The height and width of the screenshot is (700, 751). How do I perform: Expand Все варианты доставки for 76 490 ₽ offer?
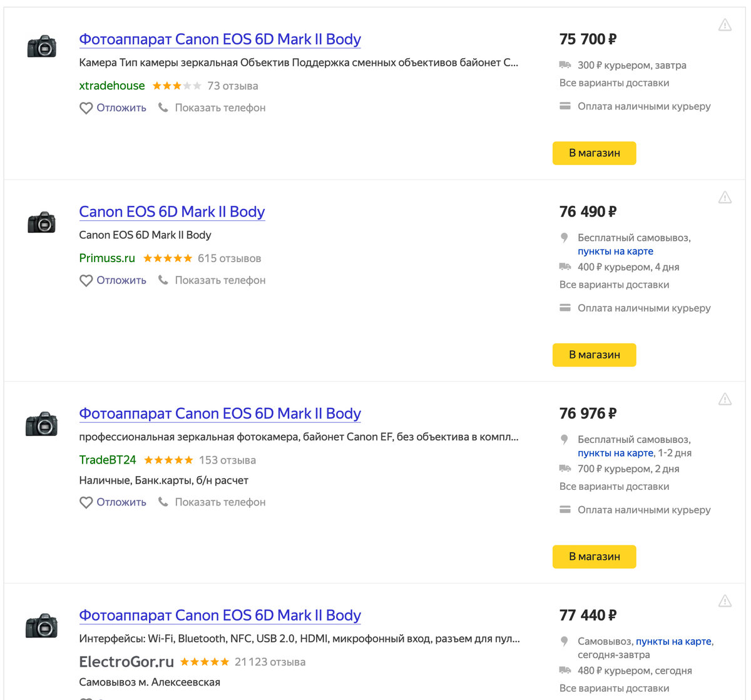[x=614, y=285]
